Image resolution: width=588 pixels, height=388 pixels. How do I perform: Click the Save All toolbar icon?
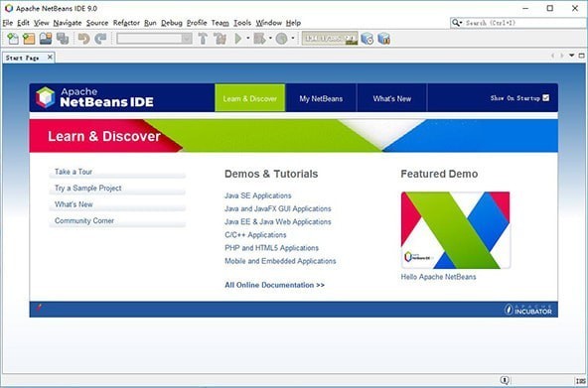point(63,39)
